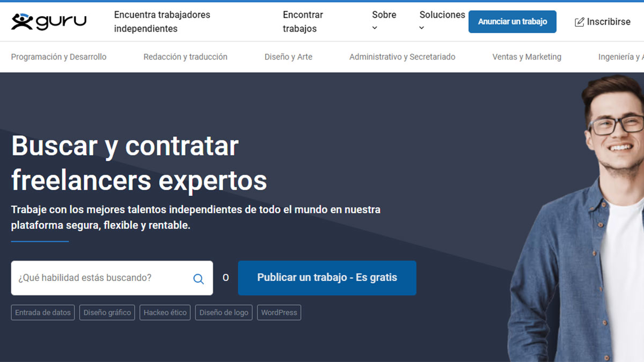
Task: Select the Programación y Desarrollo category
Action: [x=58, y=57]
